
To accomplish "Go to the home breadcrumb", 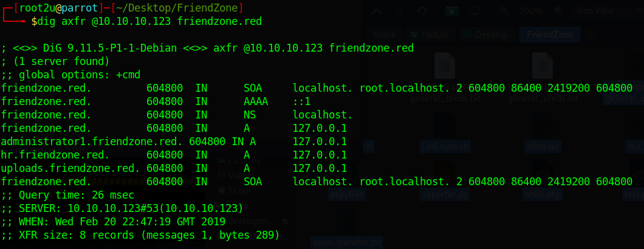I will click(x=385, y=35).
